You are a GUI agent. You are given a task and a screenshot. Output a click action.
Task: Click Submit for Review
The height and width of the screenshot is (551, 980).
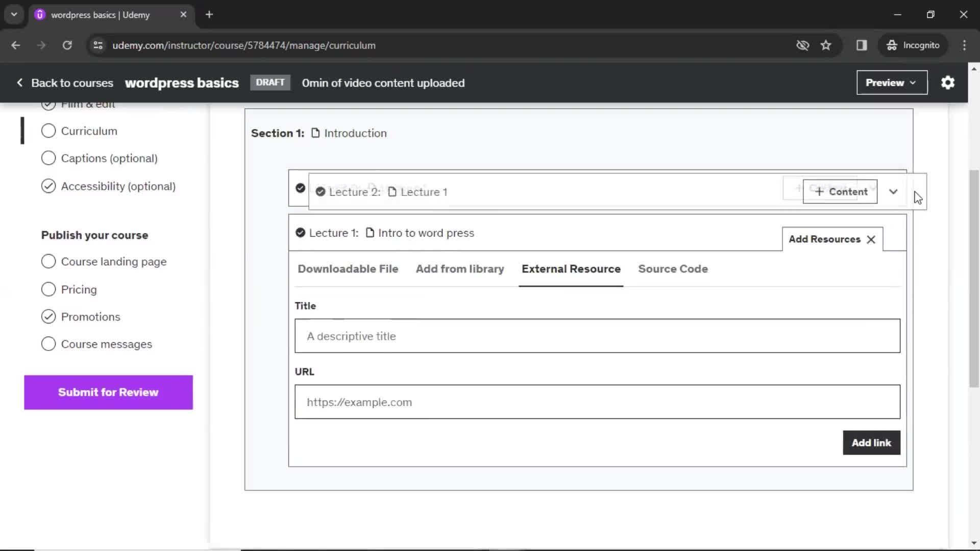[x=108, y=392]
